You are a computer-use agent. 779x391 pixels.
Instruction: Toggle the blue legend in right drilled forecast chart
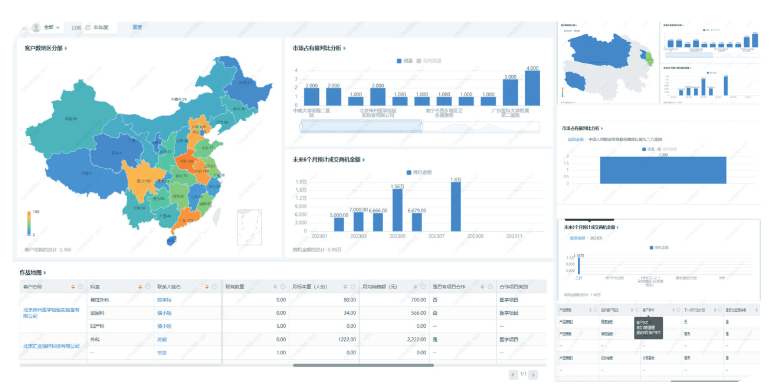click(x=659, y=247)
